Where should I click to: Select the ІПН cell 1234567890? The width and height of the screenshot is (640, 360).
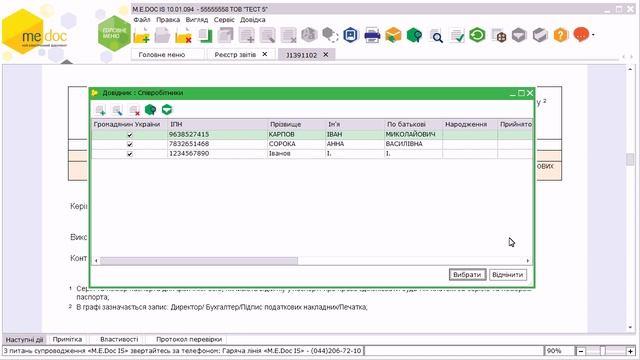coord(217,154)
